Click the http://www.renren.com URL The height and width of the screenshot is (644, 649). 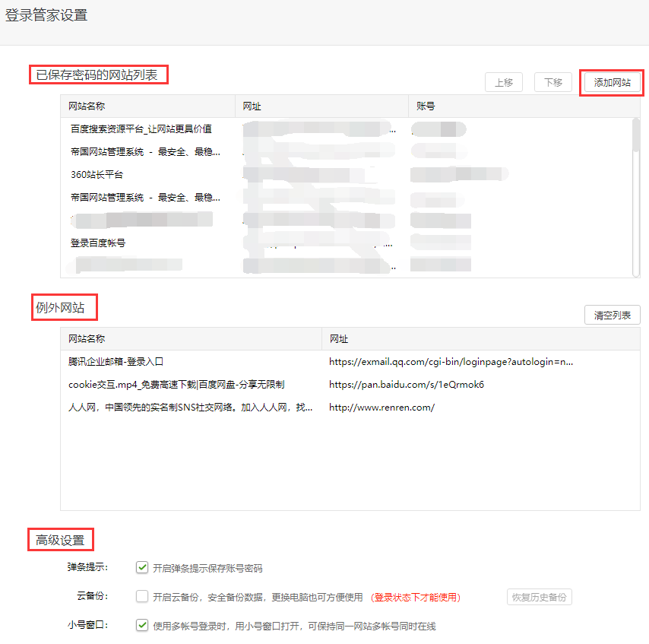pos(380,407)
